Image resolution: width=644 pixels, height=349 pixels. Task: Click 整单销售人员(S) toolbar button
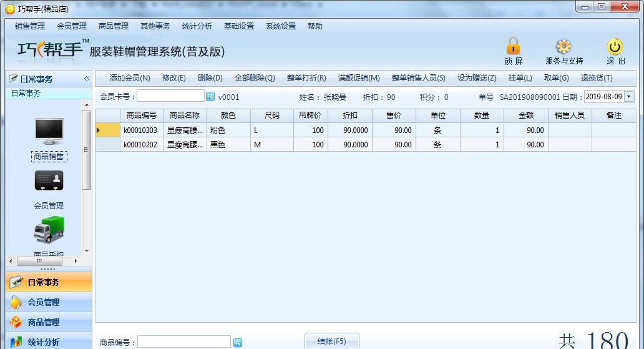[419, 77]
